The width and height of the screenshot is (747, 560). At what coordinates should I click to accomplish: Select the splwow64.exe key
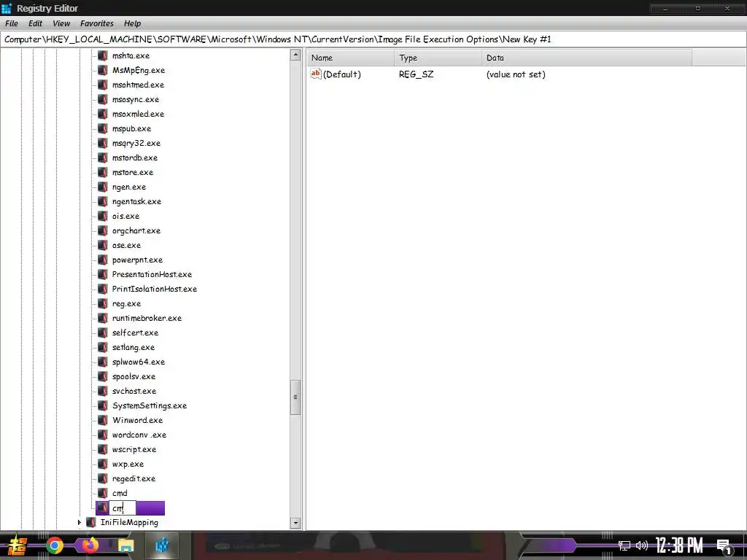(x=138, y=362)
